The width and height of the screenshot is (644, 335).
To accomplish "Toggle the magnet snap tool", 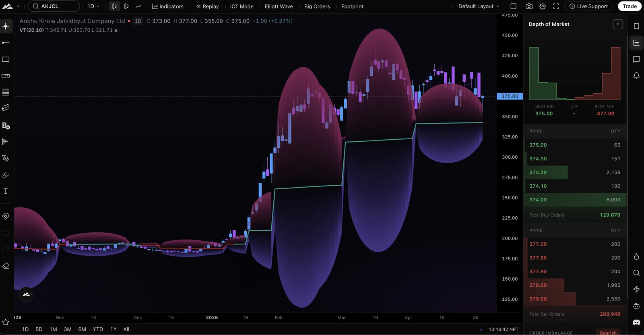I will (6, 216).
